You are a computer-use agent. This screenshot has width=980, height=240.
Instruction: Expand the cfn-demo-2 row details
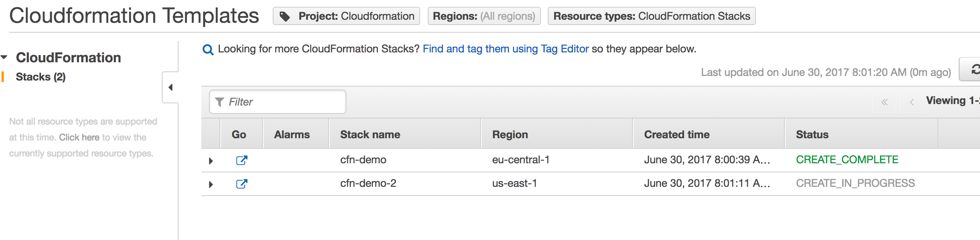[x=211, y=185]
